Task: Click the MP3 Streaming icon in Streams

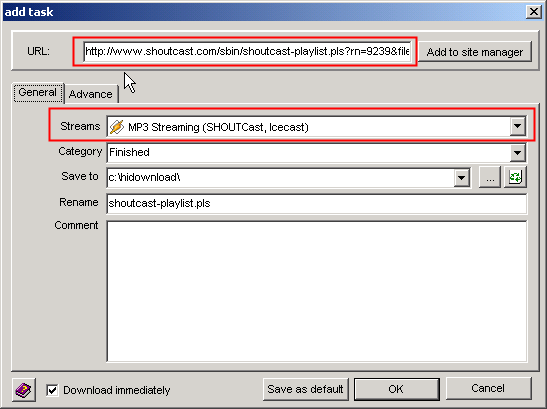Action: [x=117, y=127]
